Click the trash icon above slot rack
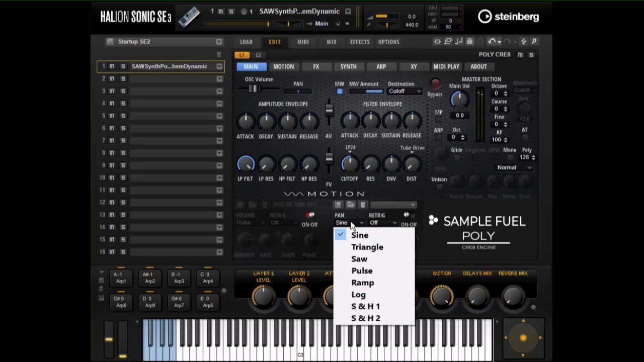The height and width of the screenshot is (362, 644). click(x=219, y=54)
